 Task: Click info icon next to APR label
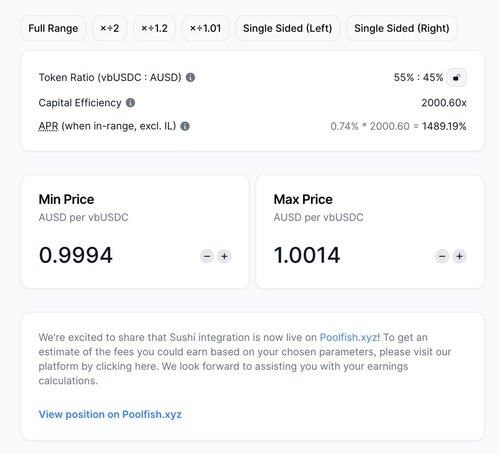click(185, 126)
